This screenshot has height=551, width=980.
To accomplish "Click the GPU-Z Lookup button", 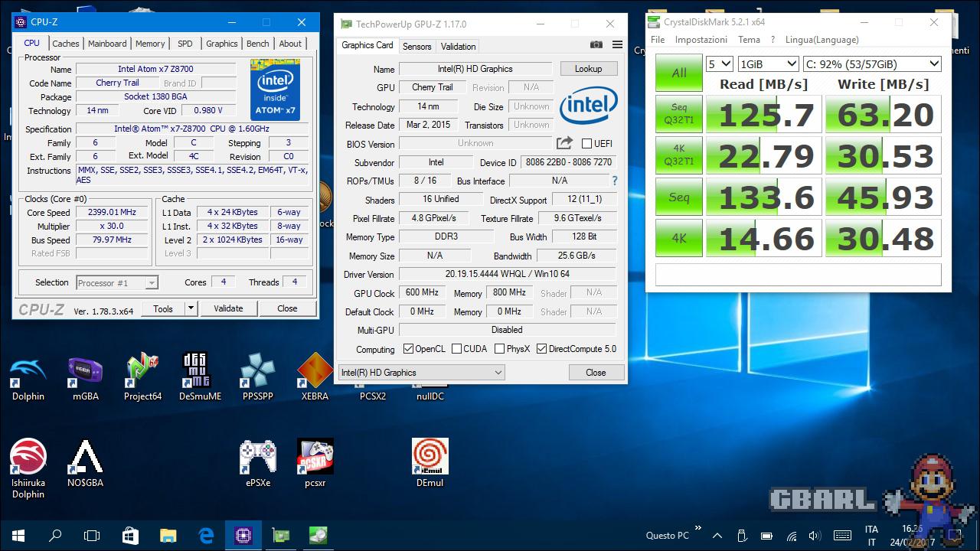I will 588,69.
